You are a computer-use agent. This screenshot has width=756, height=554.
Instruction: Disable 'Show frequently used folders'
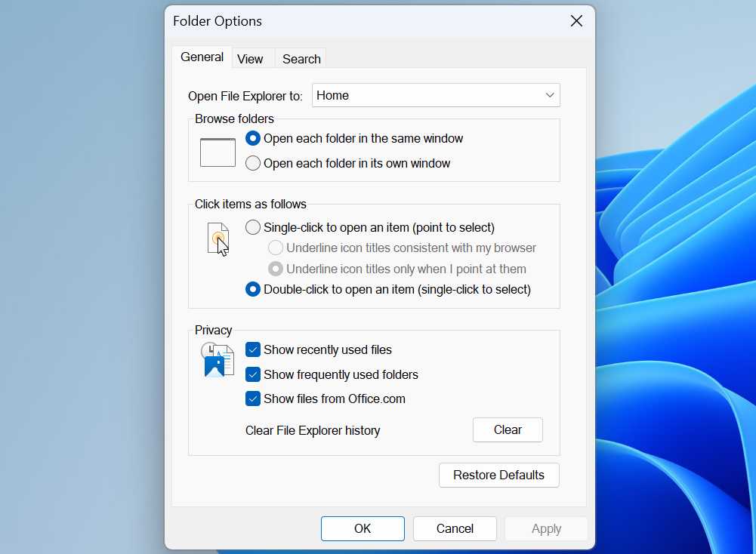(x=252, y=374)
